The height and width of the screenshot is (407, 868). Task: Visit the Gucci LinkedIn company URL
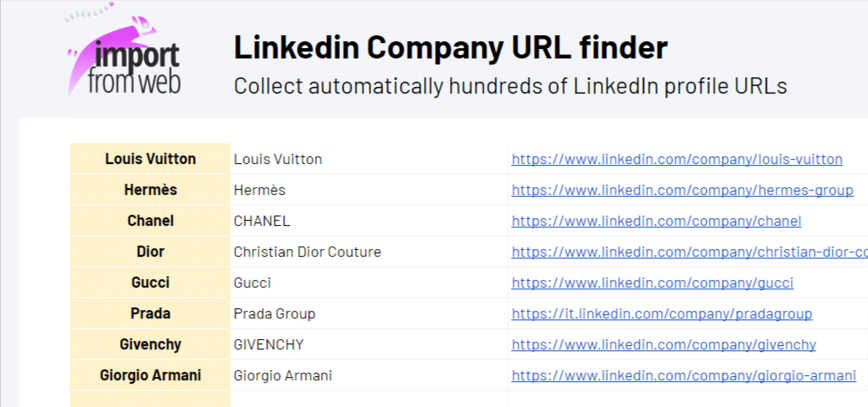click(652, 282)
